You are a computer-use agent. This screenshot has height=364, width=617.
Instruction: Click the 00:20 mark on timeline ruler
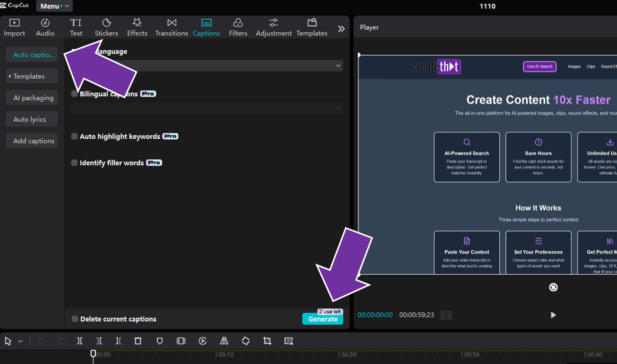coord(348,354)
